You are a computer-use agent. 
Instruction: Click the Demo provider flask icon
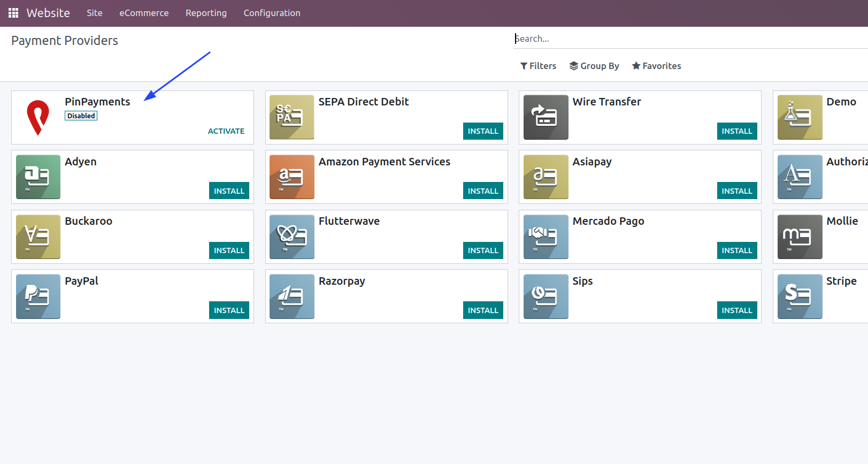pyautogui.click(x=800, y=117)
